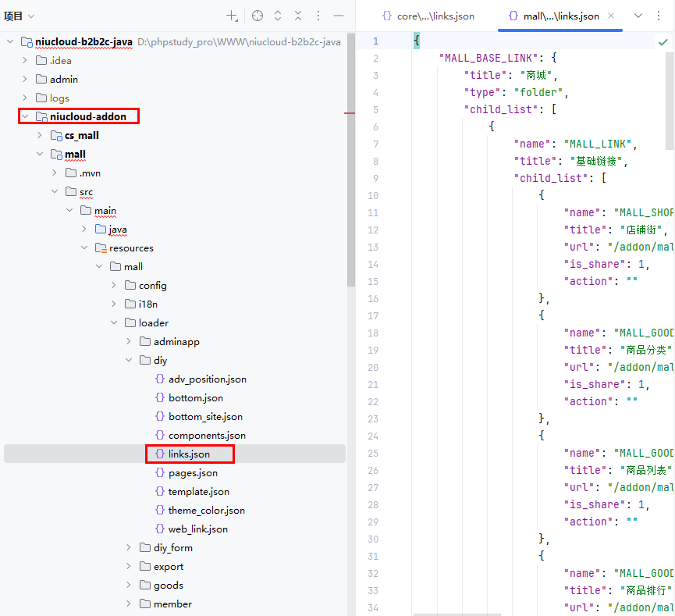The image size is (675, 616).
Task: Open the editor tabs more options icon
Action: 659,16
